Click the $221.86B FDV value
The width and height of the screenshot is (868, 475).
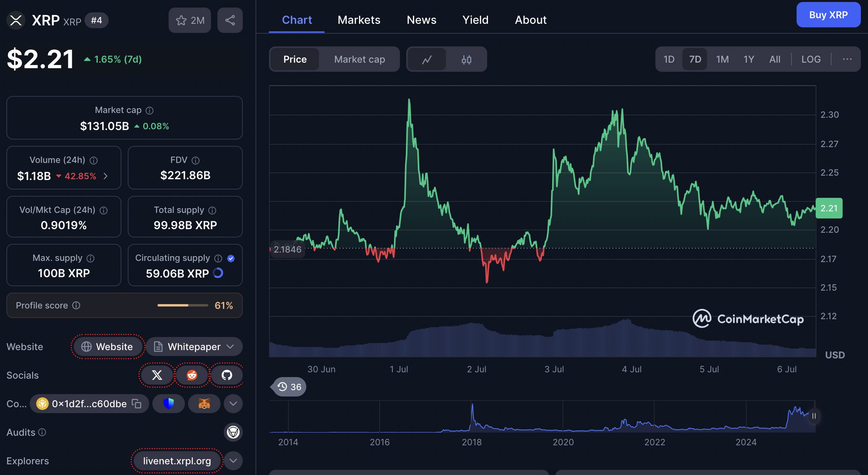click(x=185, y=175)
